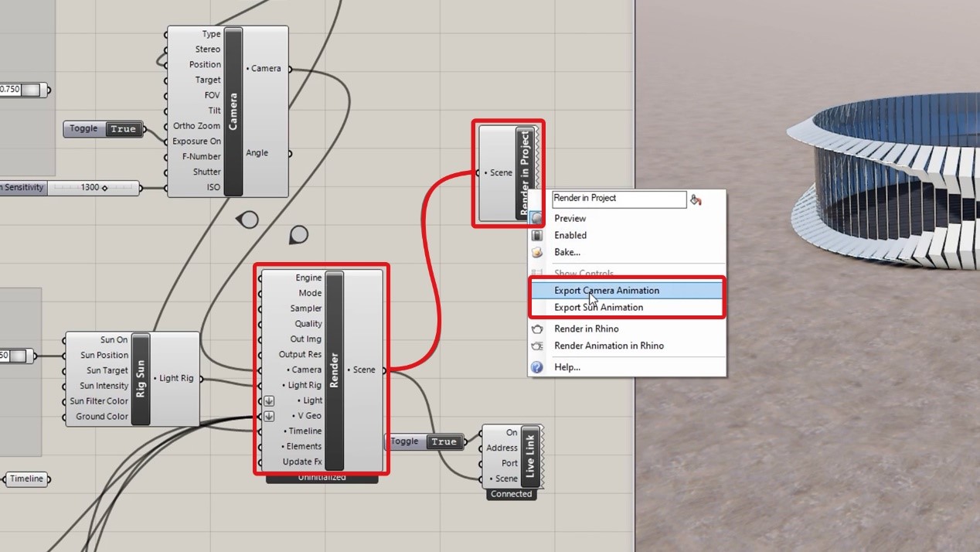Image resolution: width=980 pixels, height=552 pixels.
Task: Select the Render component's black title bar
Action: click(335, 370)
